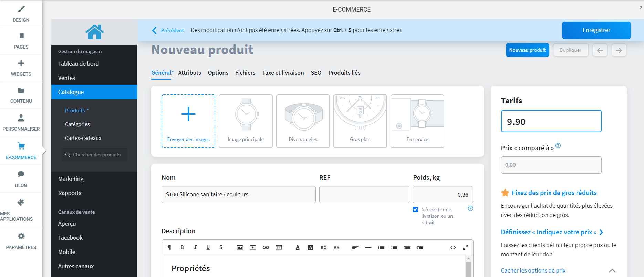This screenshot has height=277, width=644.
Task: Insert a video in the description
Action: click(253, 247)
